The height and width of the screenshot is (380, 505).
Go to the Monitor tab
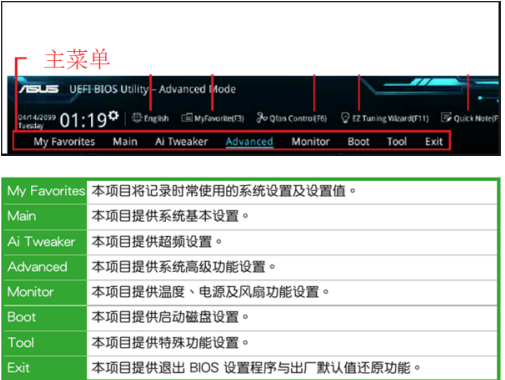[310, 141]
